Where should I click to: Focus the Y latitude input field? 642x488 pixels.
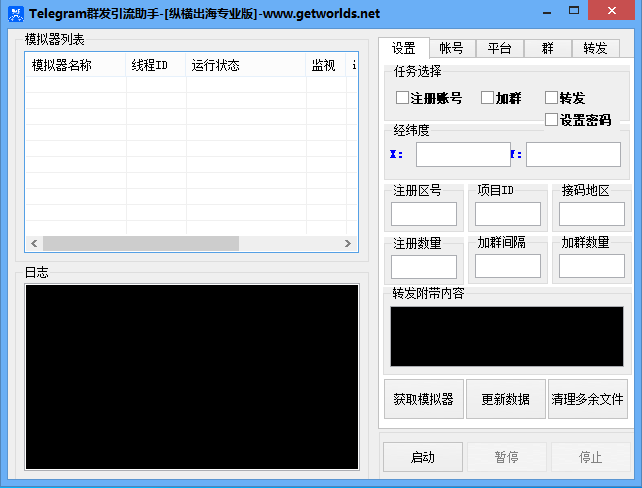tap(573, 154)
